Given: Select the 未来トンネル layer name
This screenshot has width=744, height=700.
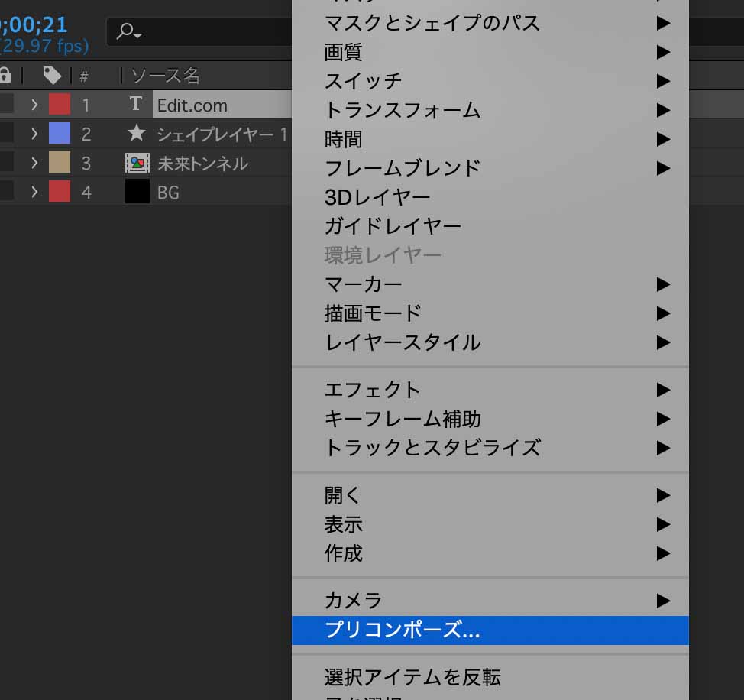Looking at the screenshot, I should click(202, 164).
